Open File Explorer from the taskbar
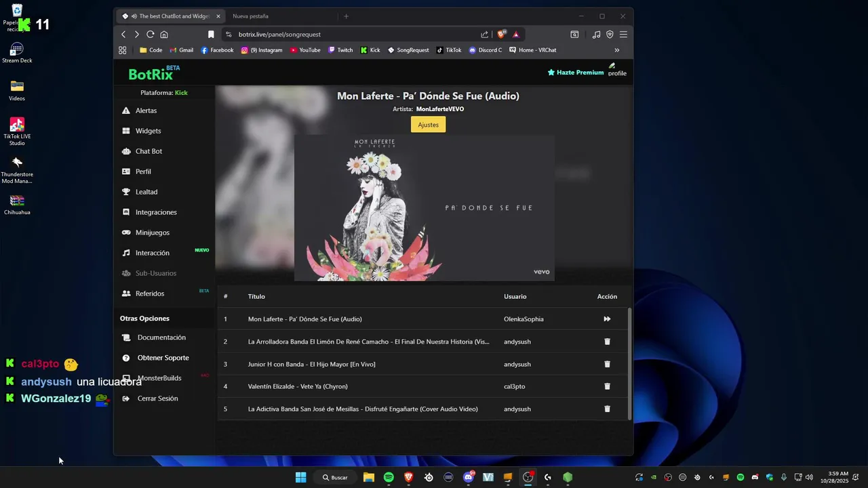Screen dimensions: 868x488 pos(369,477)
